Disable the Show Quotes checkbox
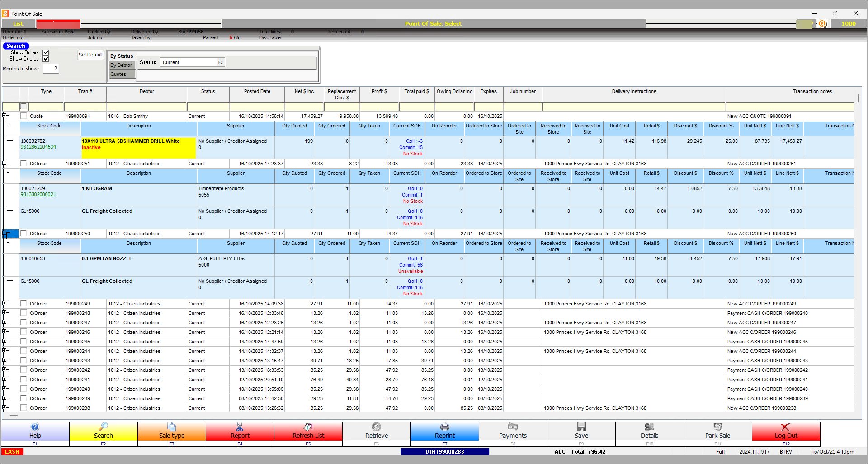Screen dimensions: 868x464 click(46, 59)
